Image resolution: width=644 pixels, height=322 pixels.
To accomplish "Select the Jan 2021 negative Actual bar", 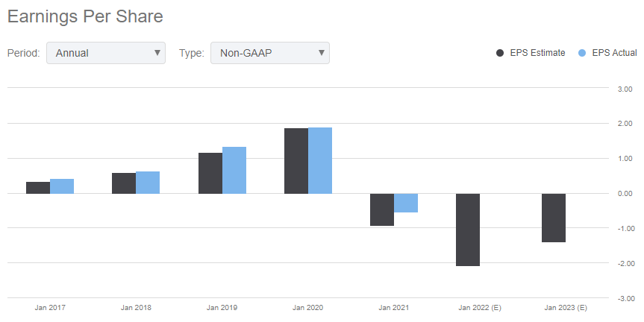I will click(x=406, y=203).
